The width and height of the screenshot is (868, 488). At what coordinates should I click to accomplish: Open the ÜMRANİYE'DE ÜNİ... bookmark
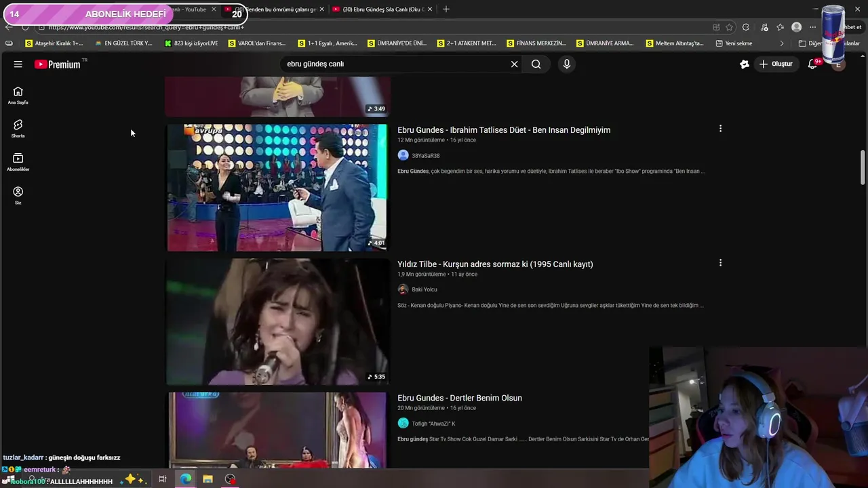(x=397, y=43)
